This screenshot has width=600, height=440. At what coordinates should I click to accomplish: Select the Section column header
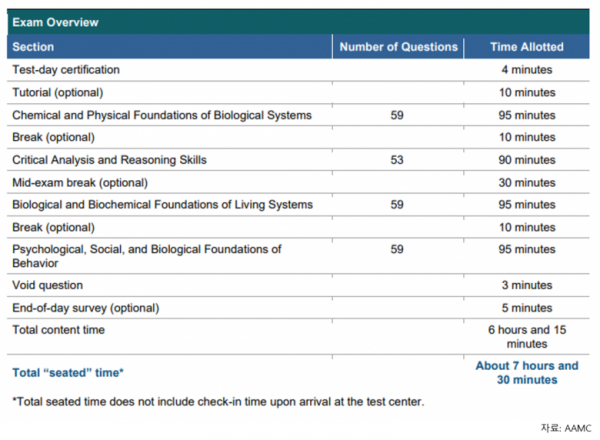tap(33, 47)
